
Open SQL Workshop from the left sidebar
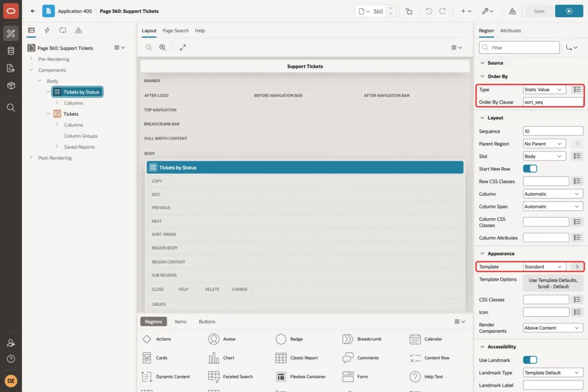[11, 51]
